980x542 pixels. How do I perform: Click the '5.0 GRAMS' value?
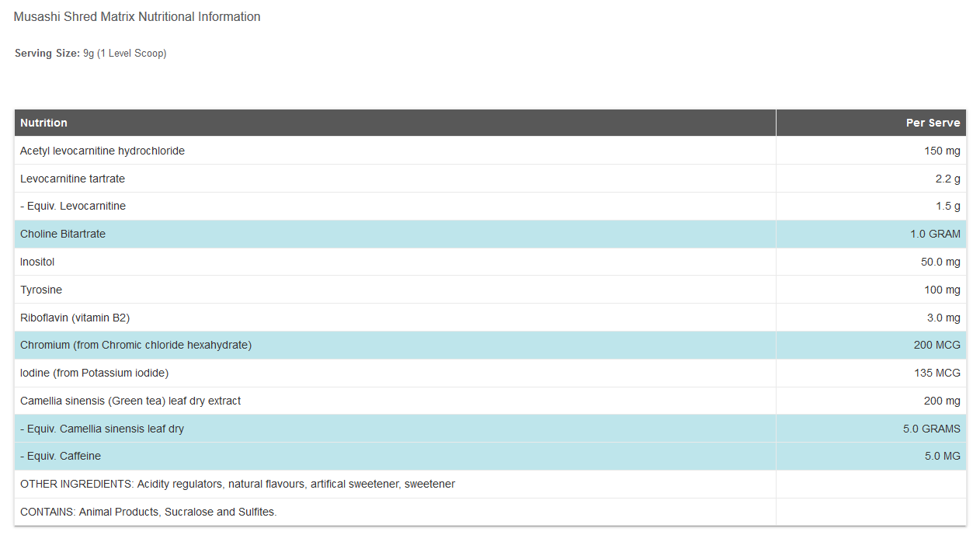930,429
